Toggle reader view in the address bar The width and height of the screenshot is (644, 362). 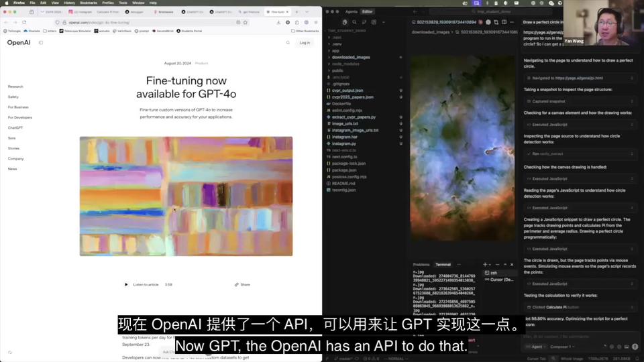point(238,22)
